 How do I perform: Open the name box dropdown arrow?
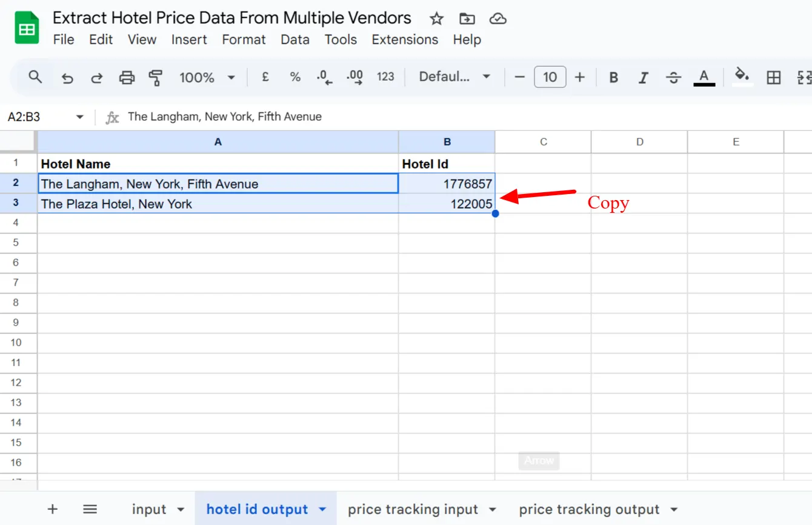point(79,117)
